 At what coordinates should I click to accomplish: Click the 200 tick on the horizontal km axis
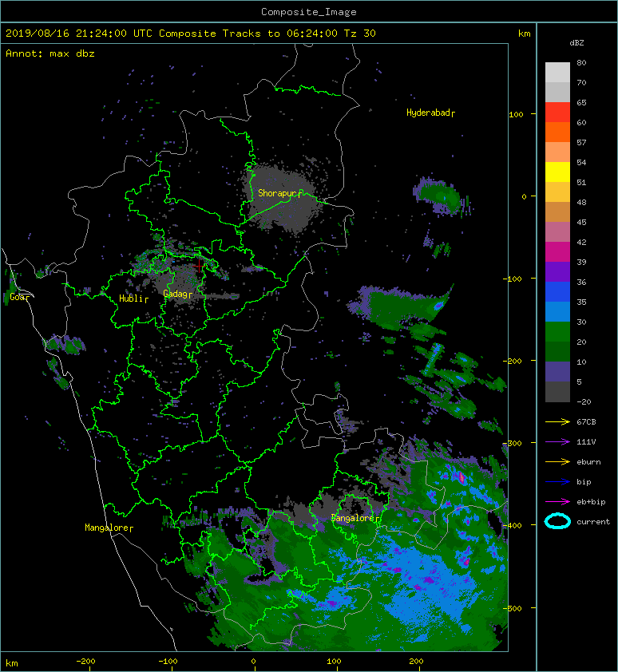[416, 662]
